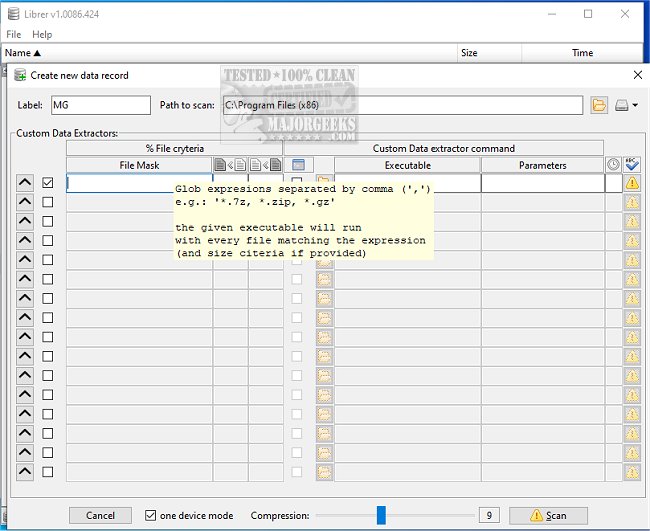Click the first row up arrow button
Screen dimensions: 650x531
tap(25, 183)
